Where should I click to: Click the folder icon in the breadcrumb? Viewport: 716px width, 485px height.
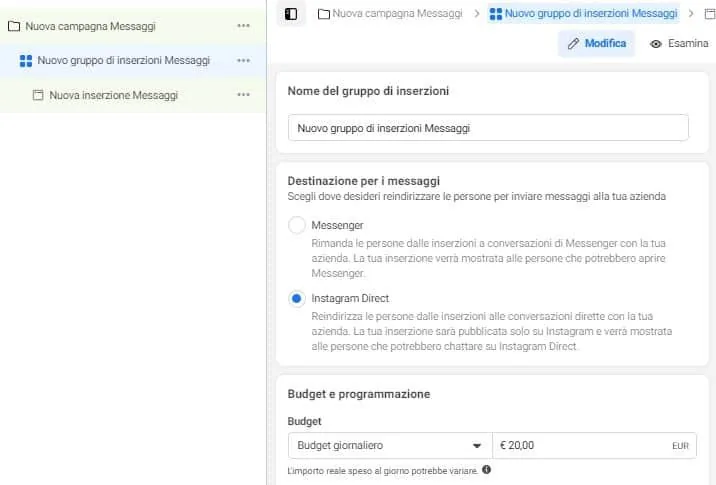[324, 14]
